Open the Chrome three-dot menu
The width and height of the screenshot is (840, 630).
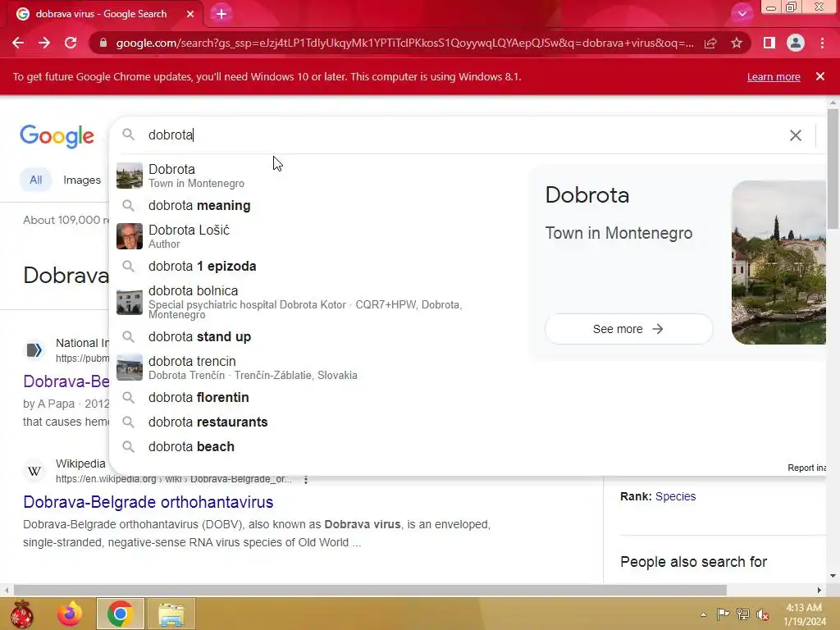(822, 43)
